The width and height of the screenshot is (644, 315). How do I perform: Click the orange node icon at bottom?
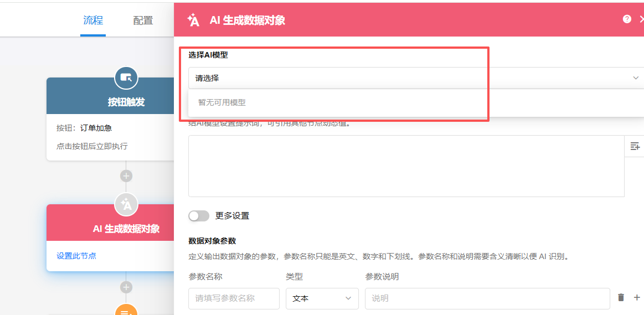(126, 310)
